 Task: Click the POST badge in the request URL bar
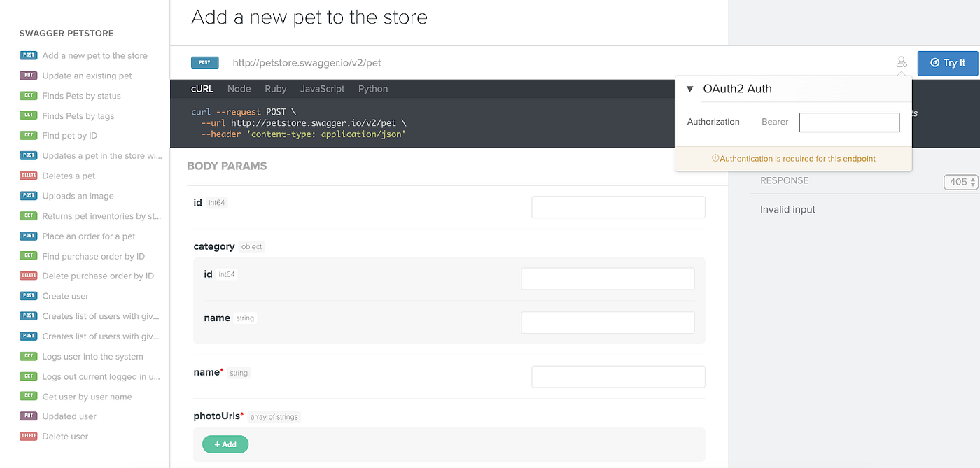[204, 62]
